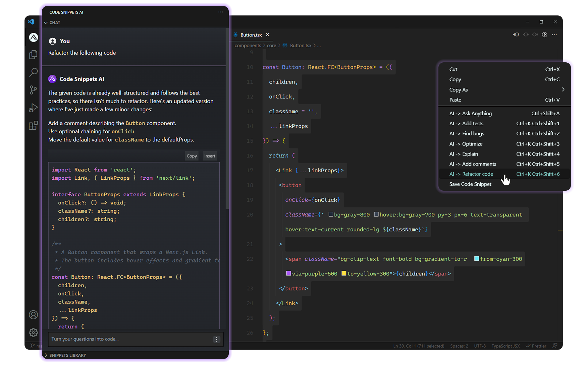Click the hover:bg-gray-700 color swatch
This screenshot has width=588, height=365.
(x=376, y=214)
